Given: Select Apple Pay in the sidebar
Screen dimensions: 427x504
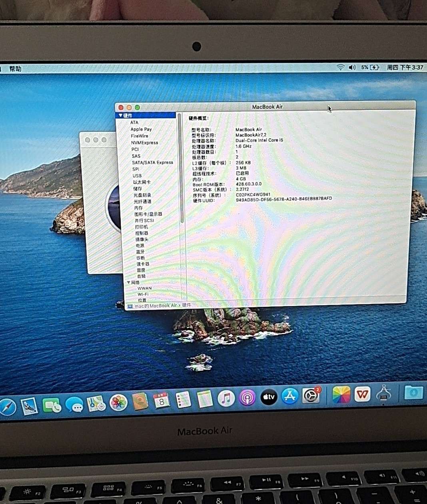Looking at the screenshot, I should [141, 129].
